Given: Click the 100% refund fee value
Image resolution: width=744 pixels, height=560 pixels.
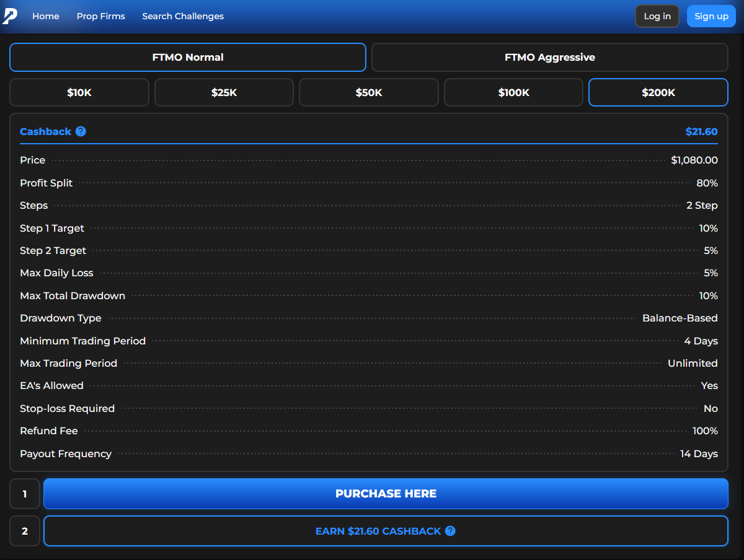Looking at the screenshot, I should [706, 431].
